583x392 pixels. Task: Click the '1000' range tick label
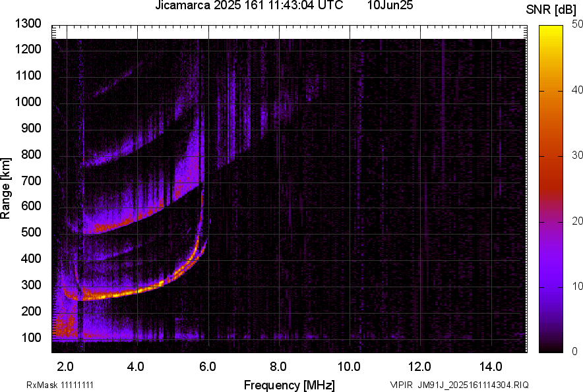(x=28, y=101)
